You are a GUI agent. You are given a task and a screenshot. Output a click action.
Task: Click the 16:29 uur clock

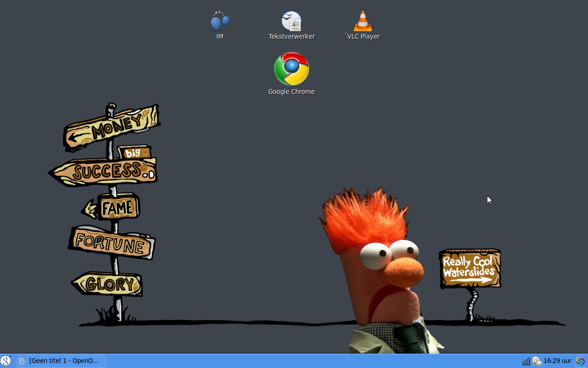pos(557,361)
